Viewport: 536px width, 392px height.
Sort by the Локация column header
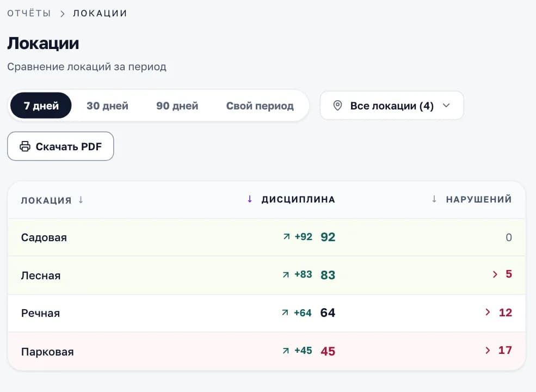coord(46,200)
